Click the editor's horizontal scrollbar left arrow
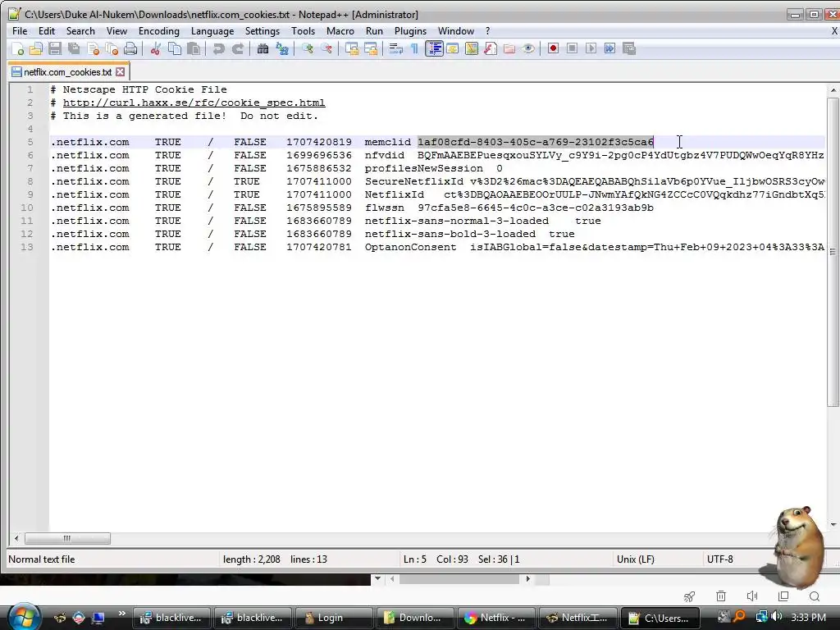Image resolution: width=840 pixels, height=630 pixels. pyautogui.click(x=16, y=538)
